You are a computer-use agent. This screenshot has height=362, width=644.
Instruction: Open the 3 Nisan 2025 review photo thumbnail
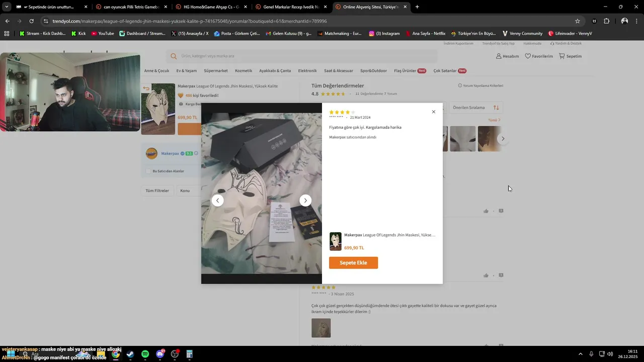(x=321, y=328)
